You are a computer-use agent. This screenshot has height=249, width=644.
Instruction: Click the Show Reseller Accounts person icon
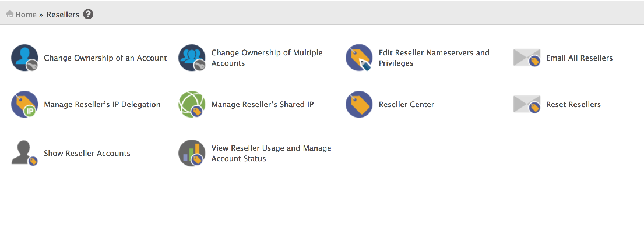24,154
